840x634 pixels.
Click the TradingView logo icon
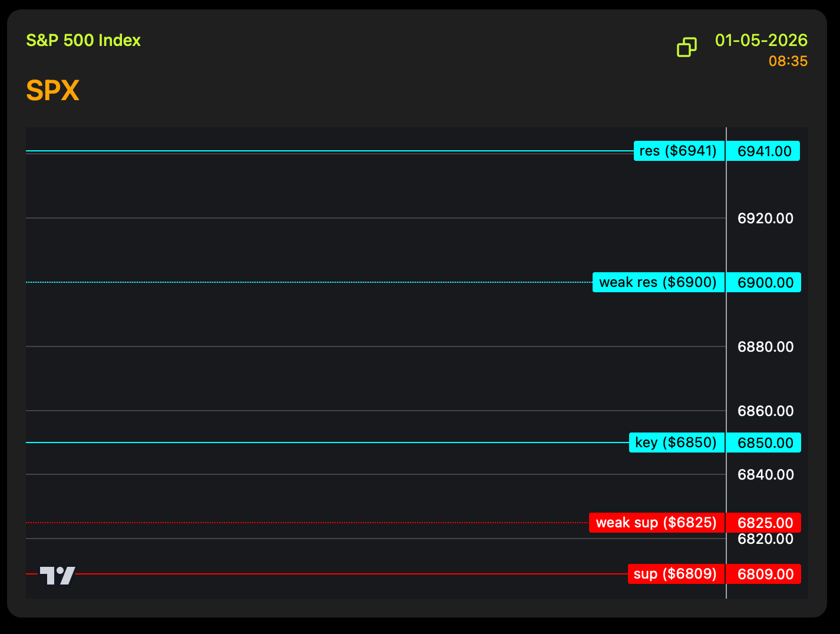[57, 575]
